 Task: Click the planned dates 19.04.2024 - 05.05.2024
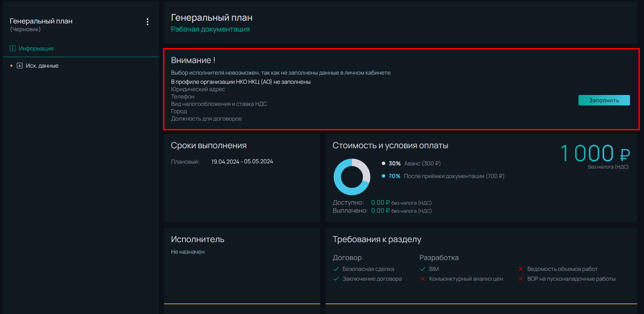click(x=242, y=162)
